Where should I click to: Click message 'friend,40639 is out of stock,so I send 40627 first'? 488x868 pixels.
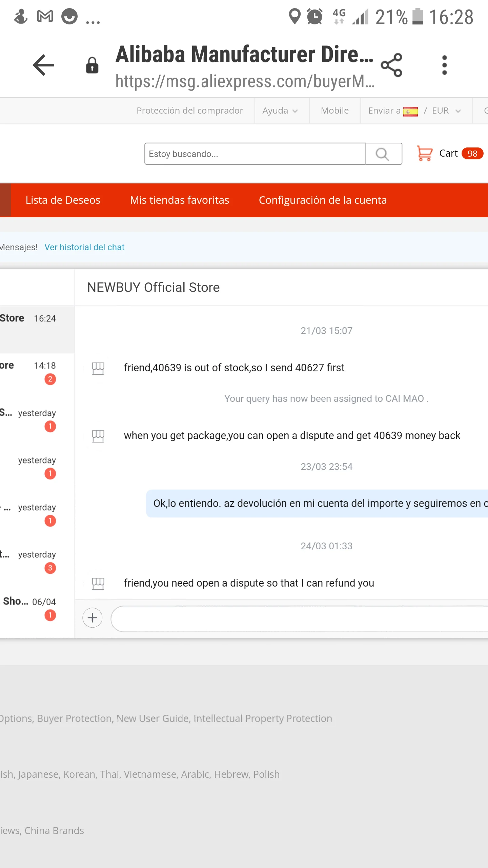[234, 368]
